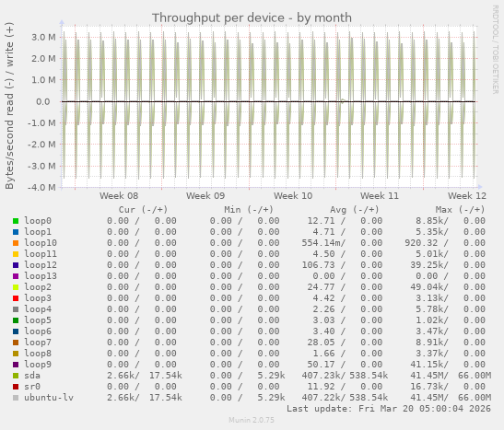Image resolution: width=504 pixels, height=430 pixels.
Task: Select the loop0 legend label
Action: click(x=38, y=221)
